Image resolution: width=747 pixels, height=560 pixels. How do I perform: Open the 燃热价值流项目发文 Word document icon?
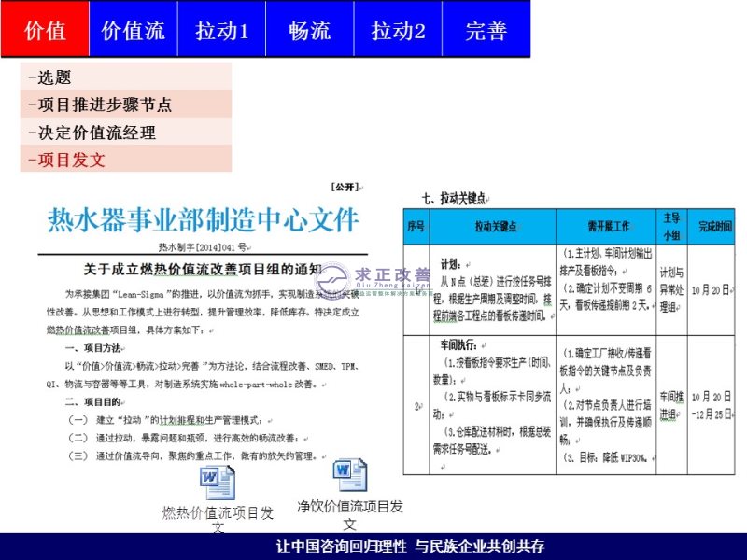tap(217, 483)
